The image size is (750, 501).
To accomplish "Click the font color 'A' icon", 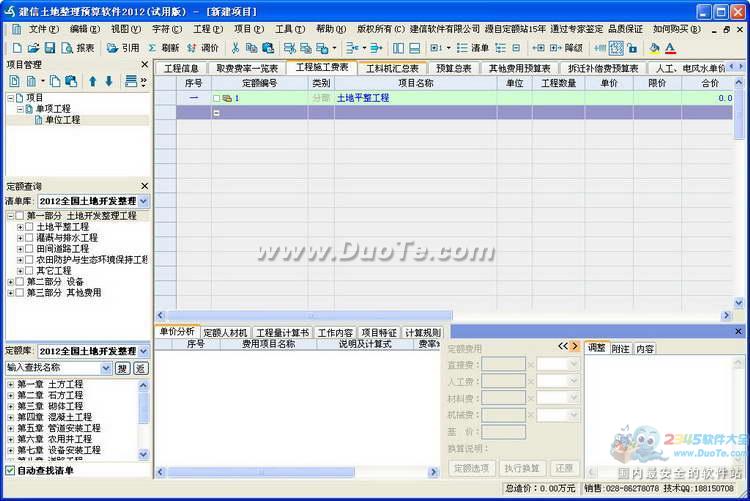I will point(670,47).
